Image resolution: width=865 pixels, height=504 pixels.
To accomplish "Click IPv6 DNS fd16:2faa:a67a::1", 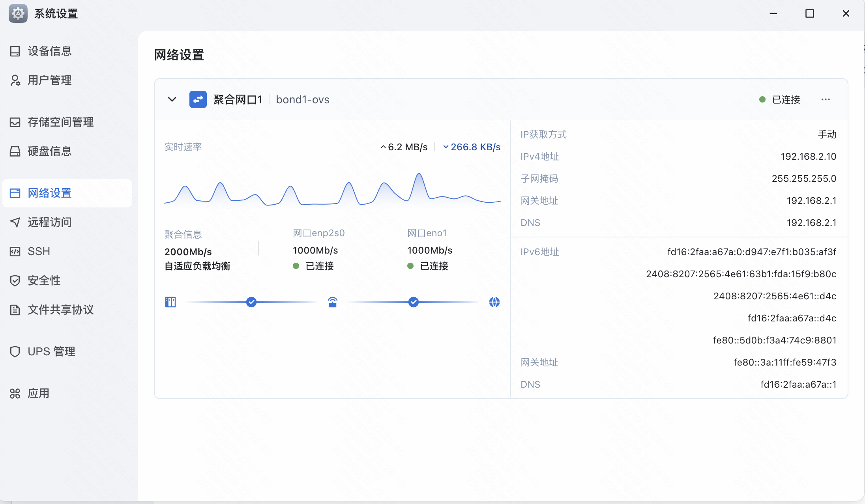I will pyautogui.click(x=798, y=385).
